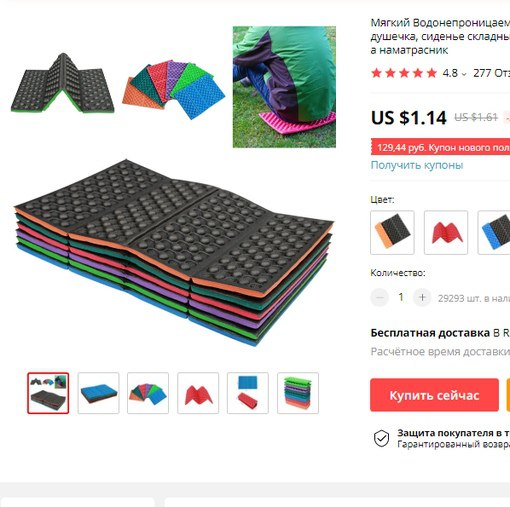Show the fanned colored mats thumbnail
This screenshot has height=507, width=510.
click(148, 393)
